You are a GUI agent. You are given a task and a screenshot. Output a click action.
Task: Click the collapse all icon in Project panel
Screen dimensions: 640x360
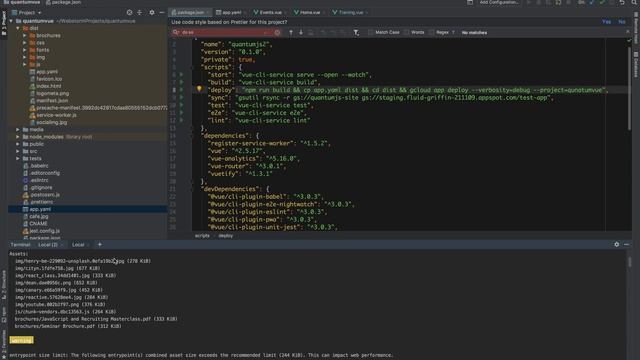point(140,13)
